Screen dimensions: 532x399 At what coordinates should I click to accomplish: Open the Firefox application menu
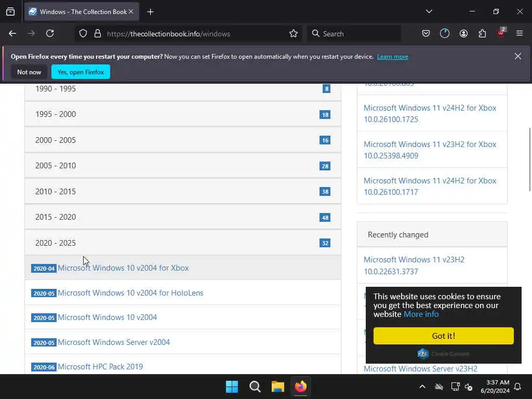(x=520, y=34)
